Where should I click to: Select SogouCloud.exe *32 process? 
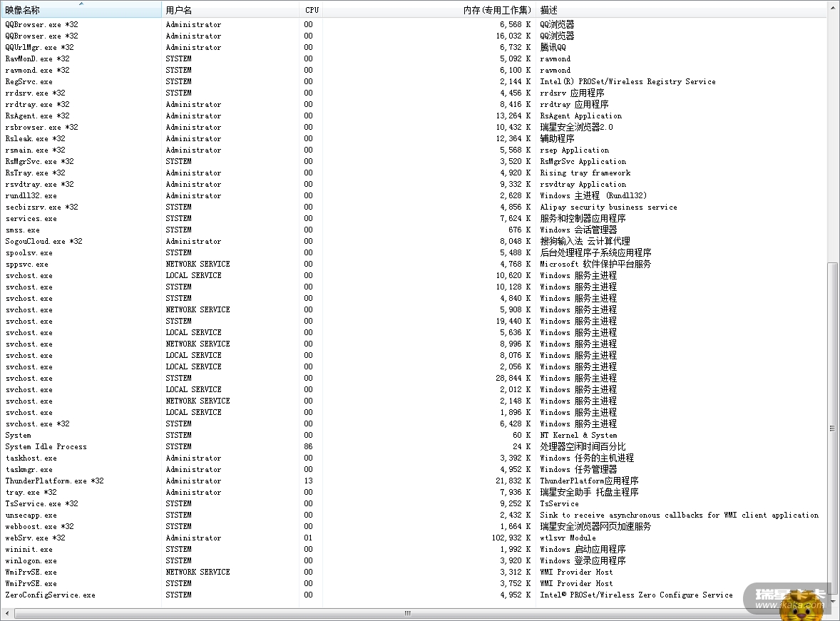click(413, 241)
